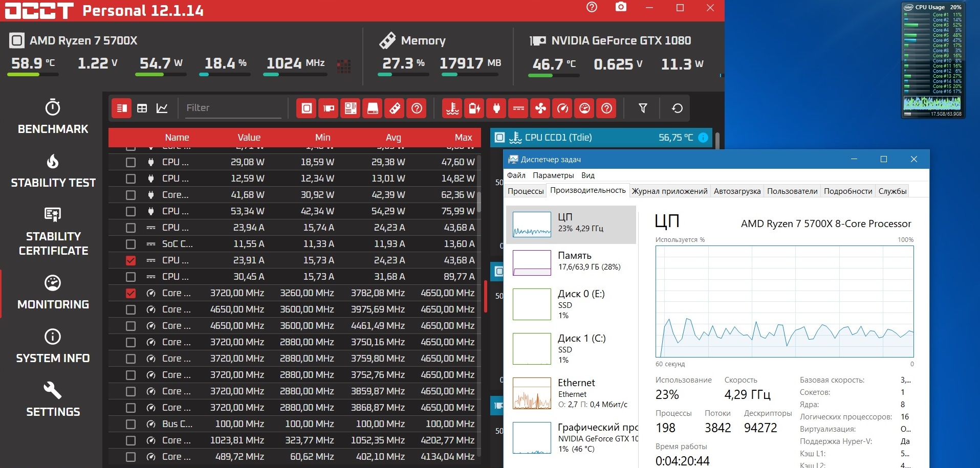Screen dimensions: 980x468
Task: Toggle the fan sensor type filter
Action: (x=540, y=108)
